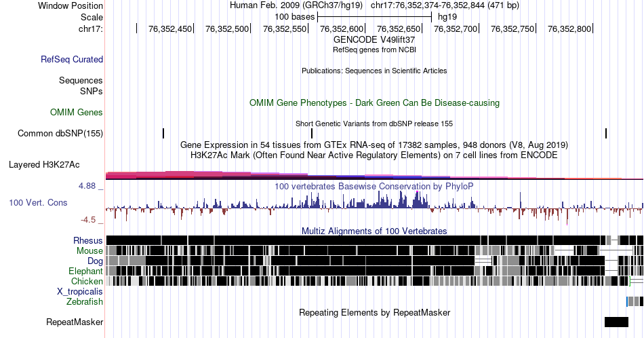Screen dimensions: 644x338
Task: Click the RefSeq Curated track label
Action: point(71,59)
